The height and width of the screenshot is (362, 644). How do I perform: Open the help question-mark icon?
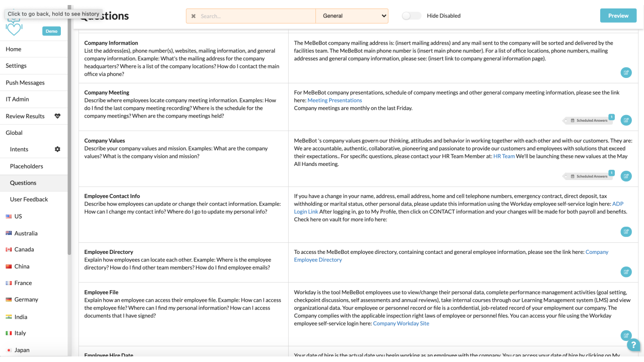(x=633, y=345)
